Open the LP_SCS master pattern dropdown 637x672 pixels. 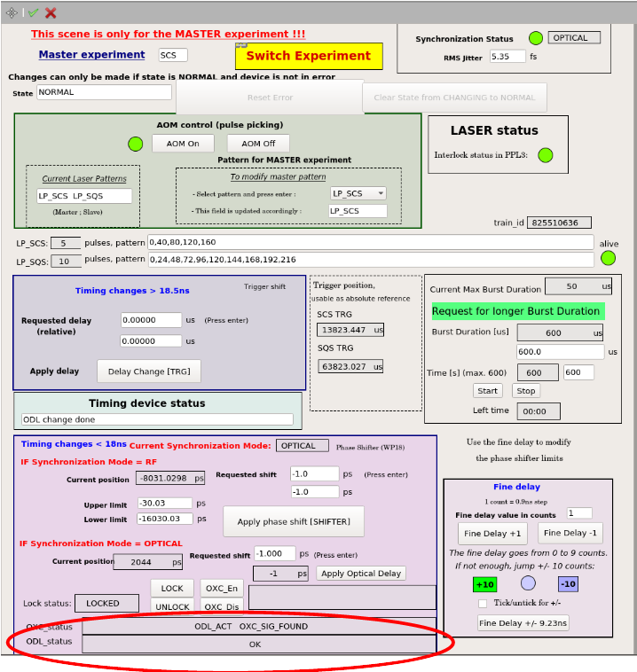[x=358, y=193]
